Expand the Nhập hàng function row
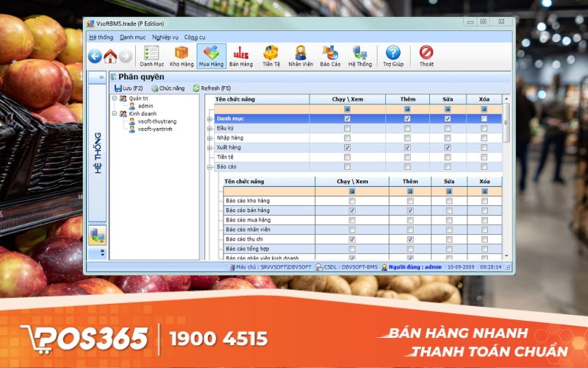The width and height of the screenshot is (588, 368). coord(210,138)
